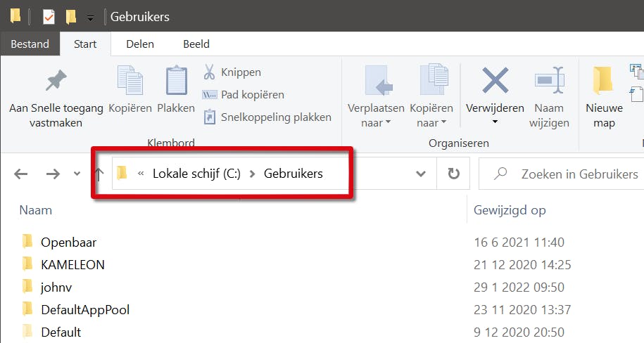Go back with the left arrow button
The width and height of the screenshot is (644, 343).
pyautogui.click(x=21, y=174)
